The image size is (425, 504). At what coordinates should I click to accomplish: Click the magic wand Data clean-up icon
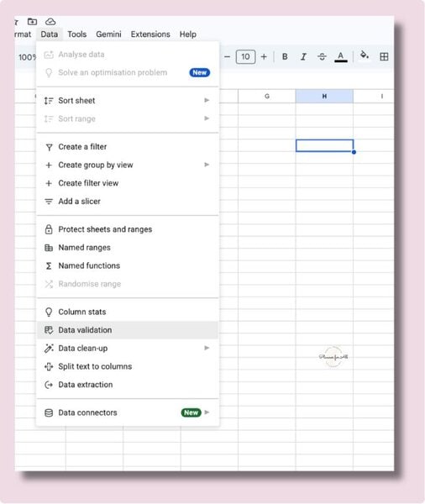(49, 348)
